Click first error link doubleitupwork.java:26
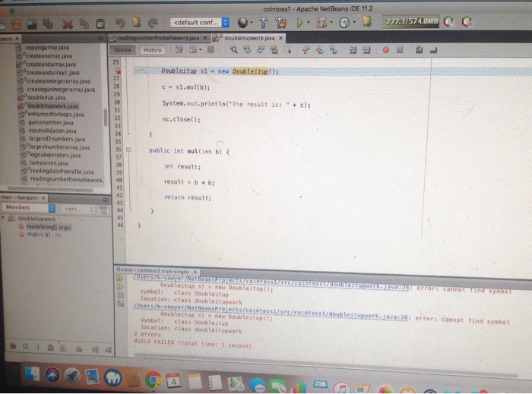The width and height of the screenshot is (532, 394). 271,282
